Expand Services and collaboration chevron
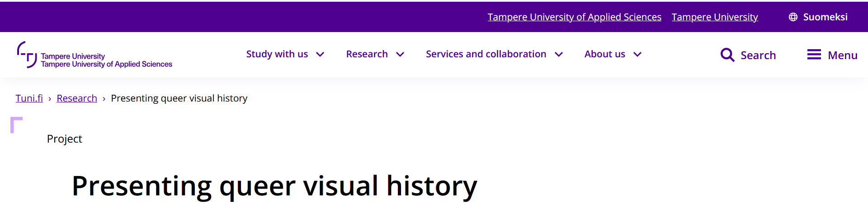Image resolution: width=868 pixels, height=222 pixels. (x=559, y=55)
